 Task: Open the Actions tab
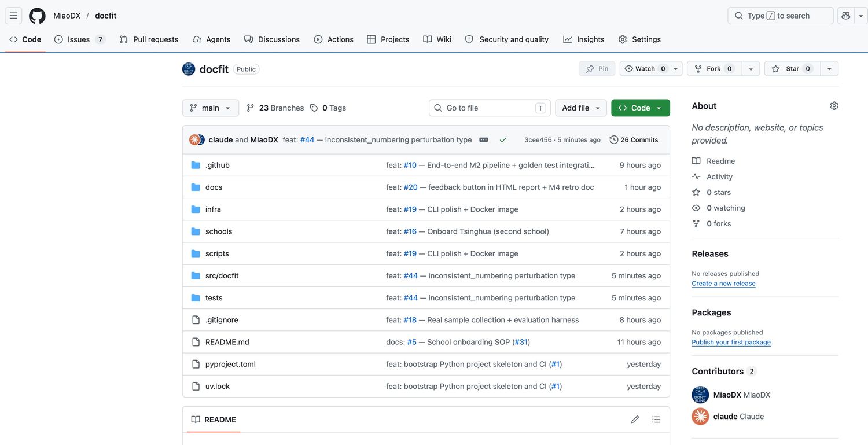click(x=334, y=39)
